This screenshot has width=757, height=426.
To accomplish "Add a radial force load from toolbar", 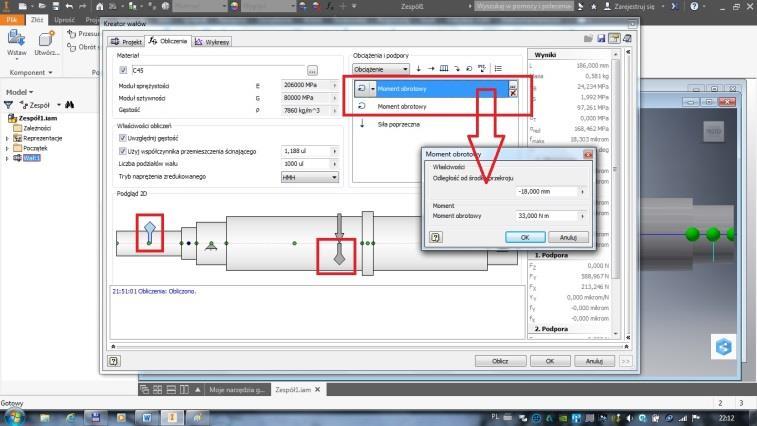I will [419, 69].
